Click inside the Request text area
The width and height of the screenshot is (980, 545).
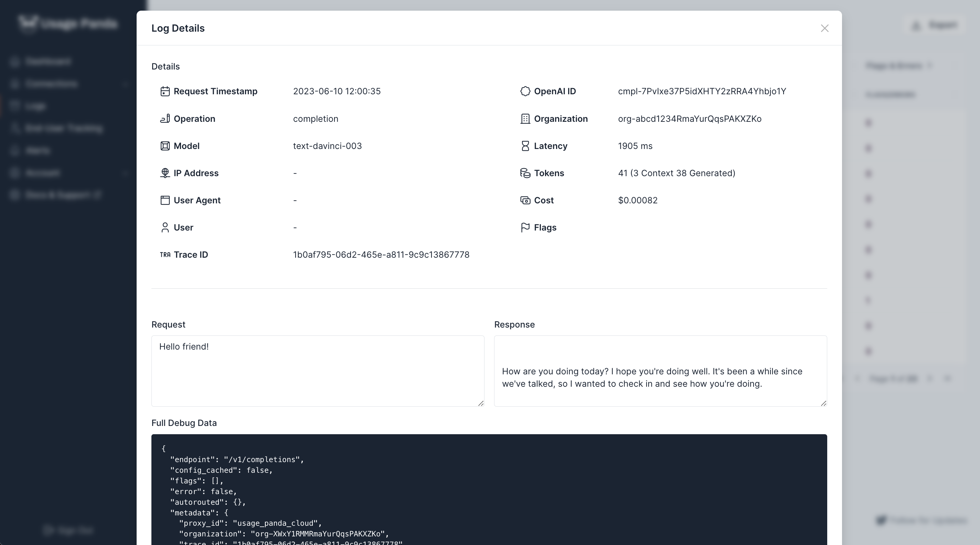[x=317, y=371]
